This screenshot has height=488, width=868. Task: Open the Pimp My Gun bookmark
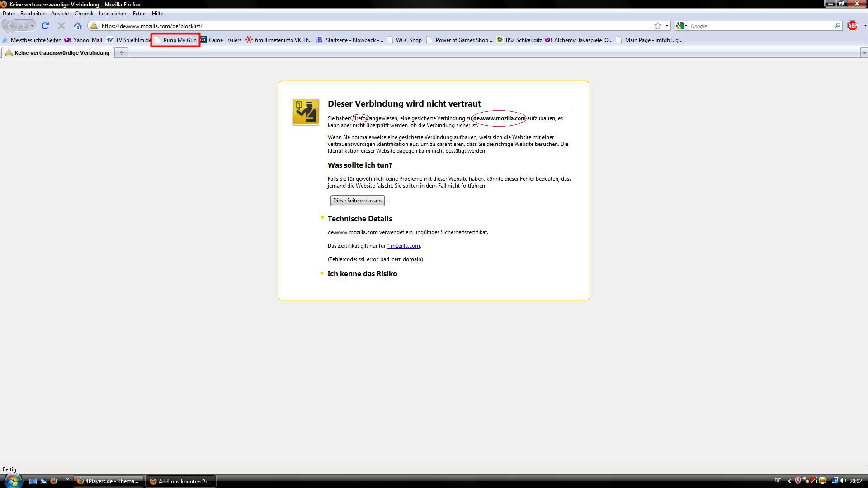pyautogui.click(x=176, y=40)
